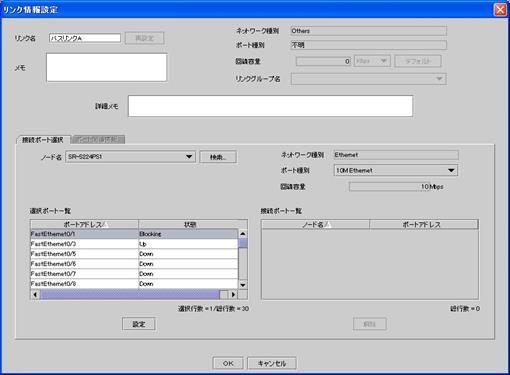The height and width of the screenshot is (375, 510).
Task: Select row FastEthernet0/8
Action: click(134, 284)
